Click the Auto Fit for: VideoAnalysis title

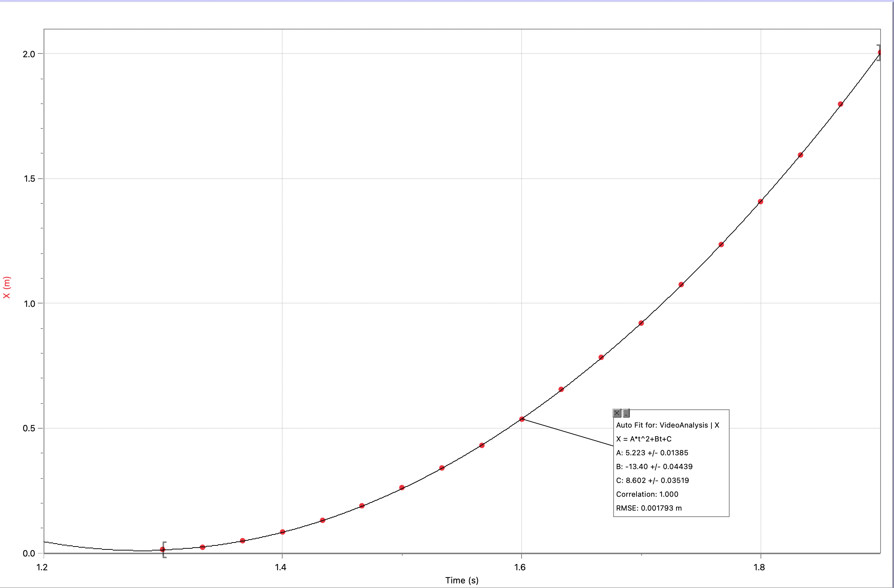pyautogui.click(x=668, y=425)
